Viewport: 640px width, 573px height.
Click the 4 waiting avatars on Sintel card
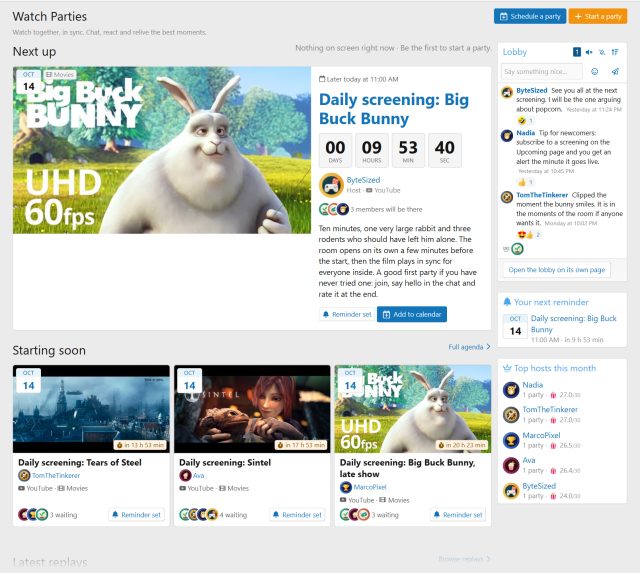pos(199,515)
